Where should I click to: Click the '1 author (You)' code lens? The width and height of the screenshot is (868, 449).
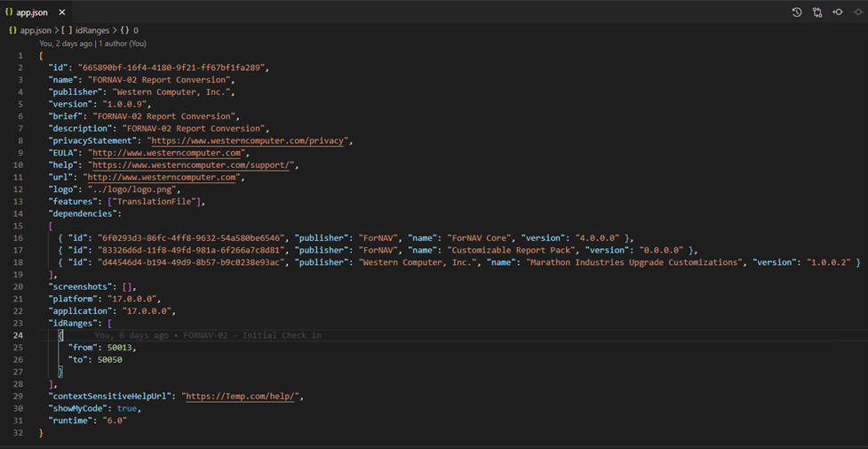[123, 43]
